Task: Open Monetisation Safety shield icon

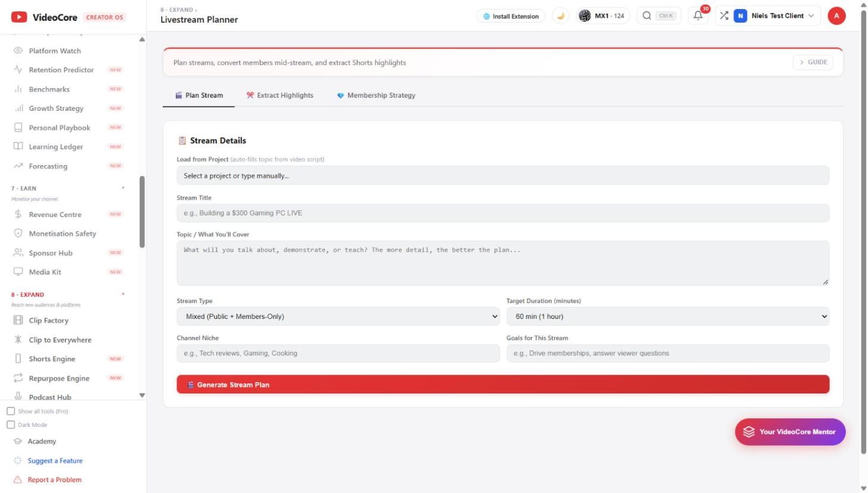Action: pyautogui.click(x=18, y=233)
